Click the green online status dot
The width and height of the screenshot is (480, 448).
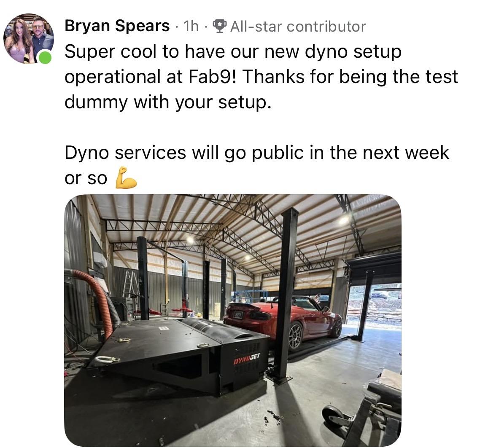click(x=45, y=57)
